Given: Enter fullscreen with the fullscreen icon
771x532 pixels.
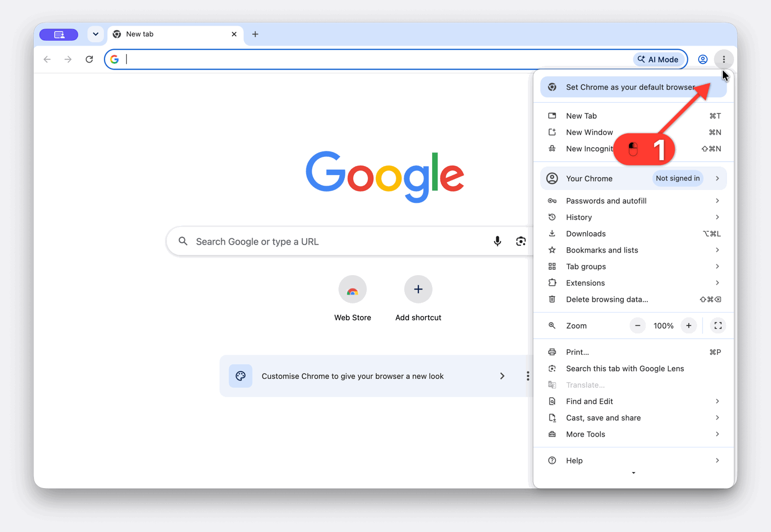Looking at the screenshot, I should point(718,325).
